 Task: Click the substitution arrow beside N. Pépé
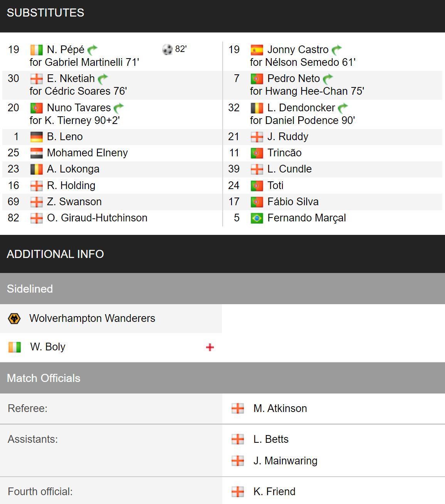click(92, 50)
